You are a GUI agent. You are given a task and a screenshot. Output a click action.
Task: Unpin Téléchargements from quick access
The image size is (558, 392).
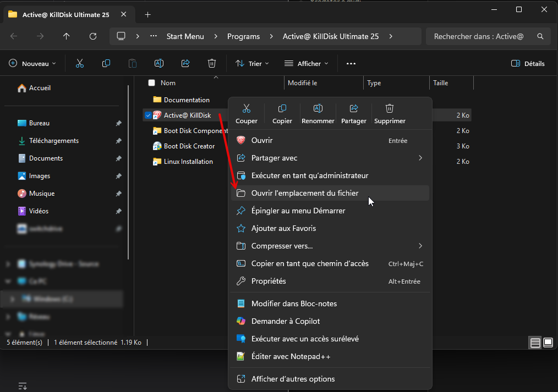(x=118, y=141)
